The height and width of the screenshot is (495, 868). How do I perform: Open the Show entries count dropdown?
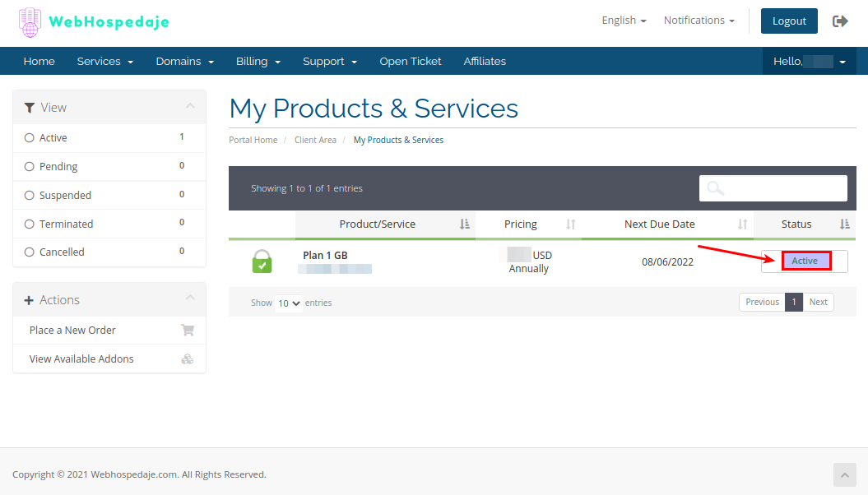point(289,303)
